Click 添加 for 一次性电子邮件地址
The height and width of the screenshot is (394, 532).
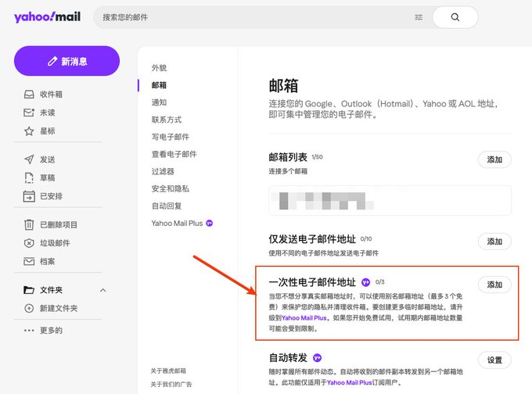coord(494,285)
